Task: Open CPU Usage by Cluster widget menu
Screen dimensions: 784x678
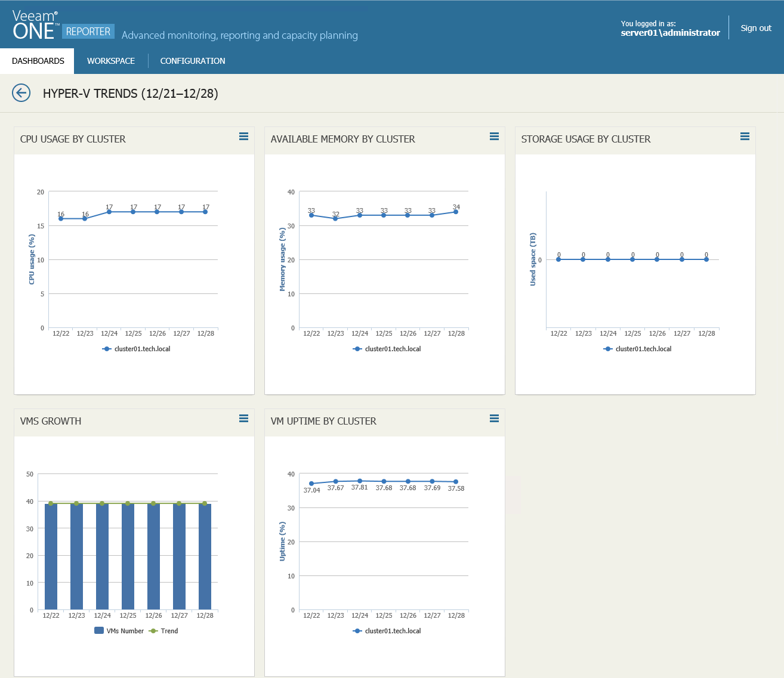Action: pos(243,137)
